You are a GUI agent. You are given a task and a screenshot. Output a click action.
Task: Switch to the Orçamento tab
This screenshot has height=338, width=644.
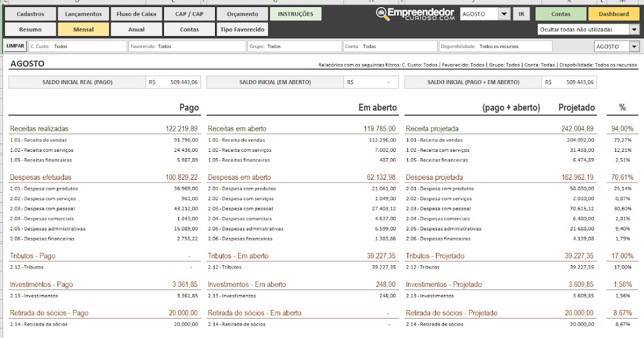242,14
